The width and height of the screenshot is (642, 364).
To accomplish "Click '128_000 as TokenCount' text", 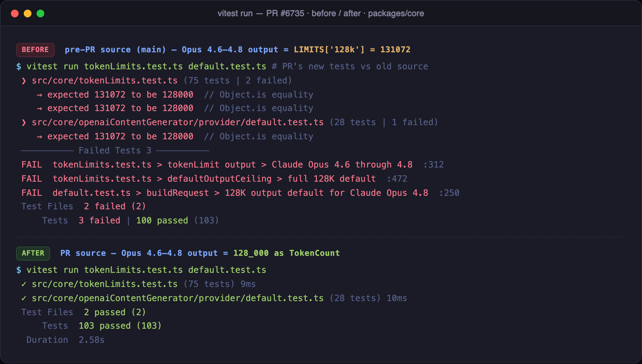I will click(287, 253).
